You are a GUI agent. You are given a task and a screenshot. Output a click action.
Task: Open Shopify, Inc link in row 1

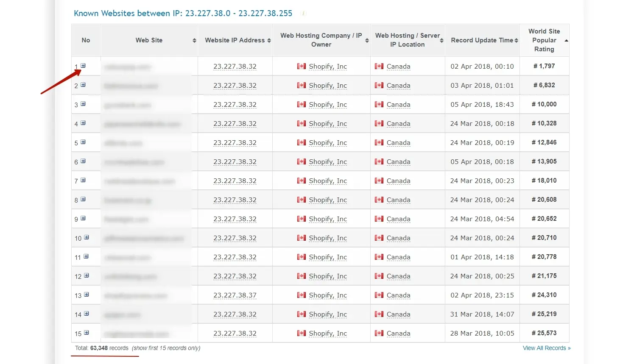(327, 67)
